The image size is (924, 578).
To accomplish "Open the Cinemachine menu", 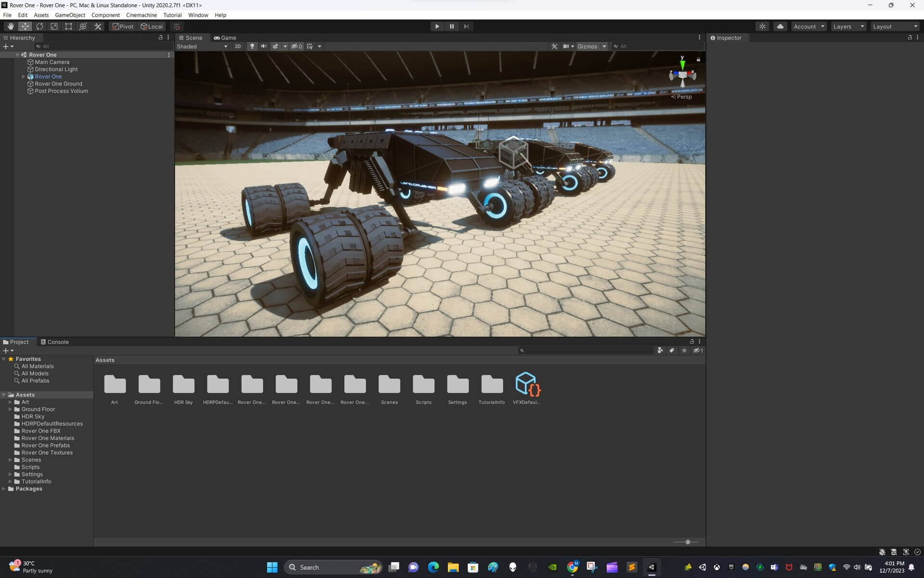I will (x=141, y=15).
